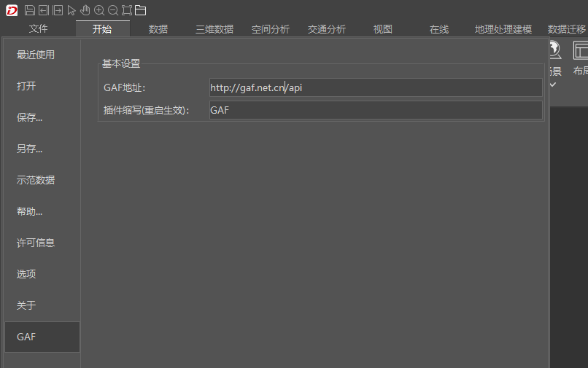This screenshot has height=368, width=588.
Task: Switch to the 数据迁移 tab
Action: pos(566,29)
